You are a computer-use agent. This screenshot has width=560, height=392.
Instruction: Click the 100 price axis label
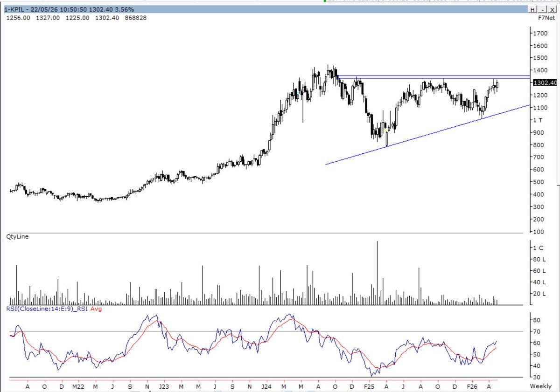[x=539, y=232]
